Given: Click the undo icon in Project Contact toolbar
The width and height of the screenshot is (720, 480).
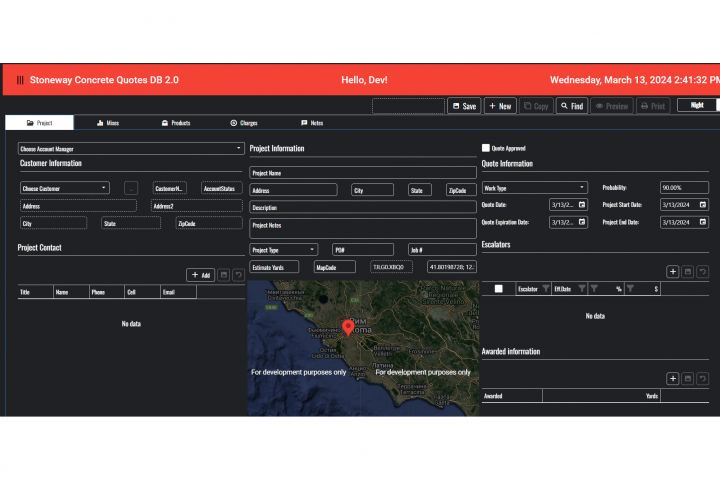Looking at the screenshot, I should 238,275.
